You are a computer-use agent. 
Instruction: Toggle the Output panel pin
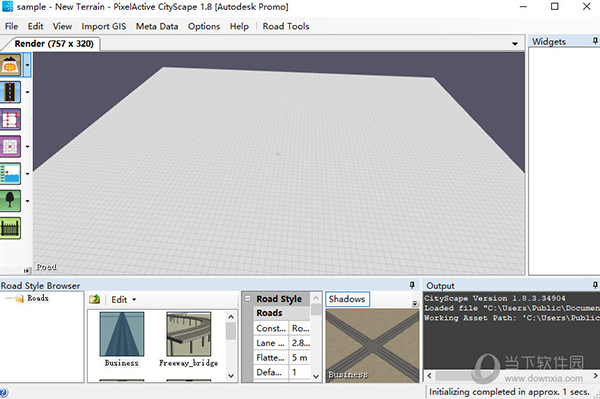[595, 285]
